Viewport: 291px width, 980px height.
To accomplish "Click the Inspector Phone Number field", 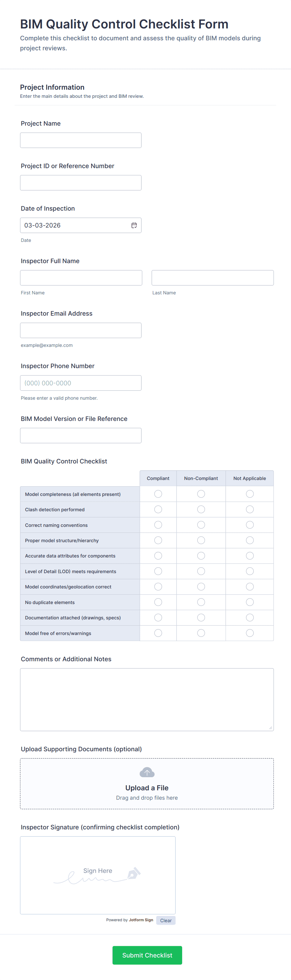I will (x=81, y=383).
